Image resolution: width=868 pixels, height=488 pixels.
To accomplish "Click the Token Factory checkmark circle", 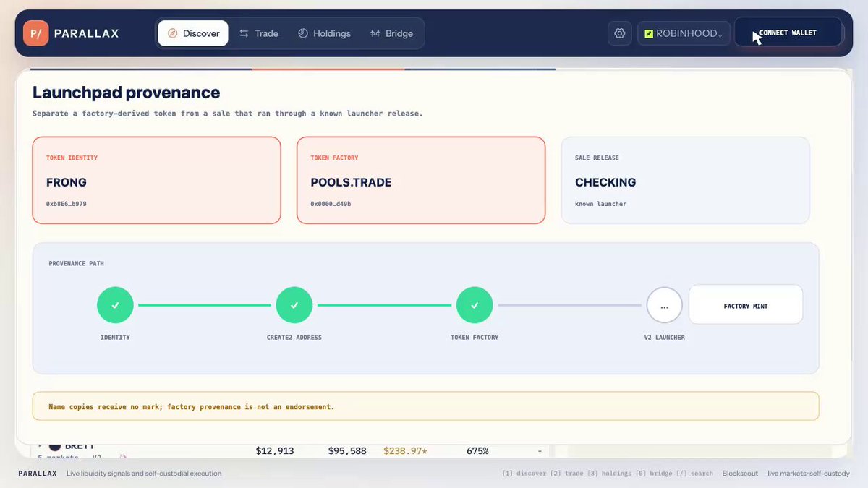I will 475,305.
